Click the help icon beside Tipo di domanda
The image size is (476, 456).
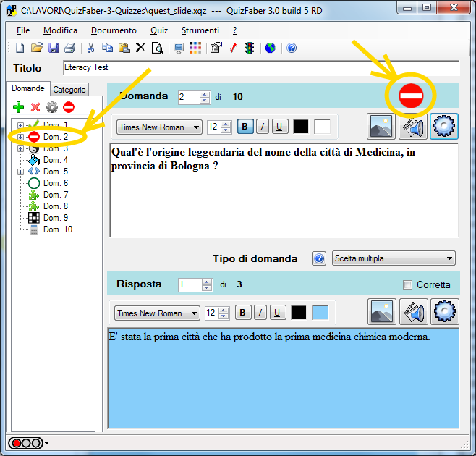point(318,258)
